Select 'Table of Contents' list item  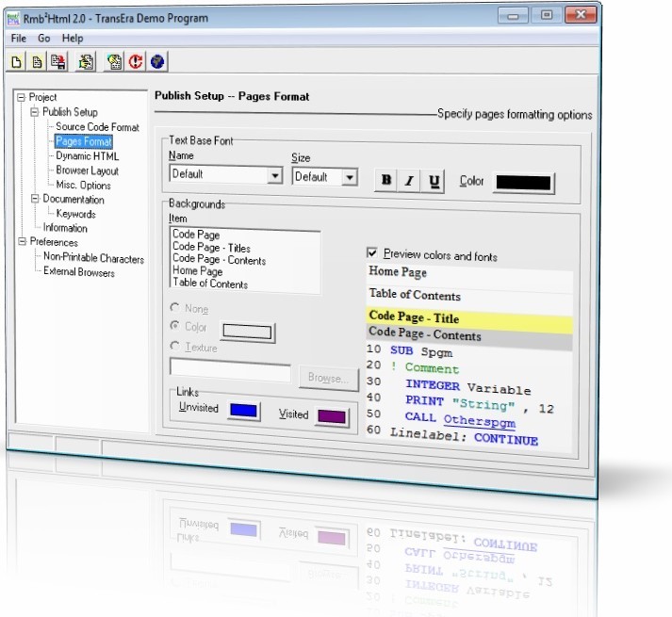[x=210, y=284]
